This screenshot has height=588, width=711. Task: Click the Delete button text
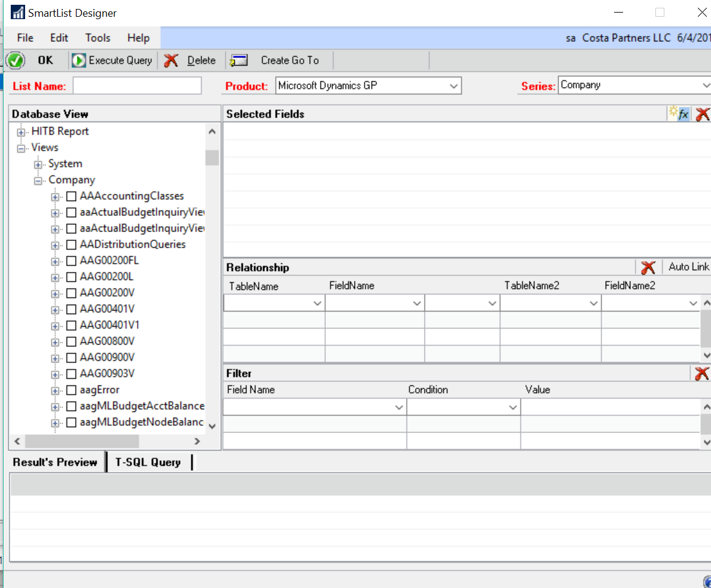coord(202,60)
